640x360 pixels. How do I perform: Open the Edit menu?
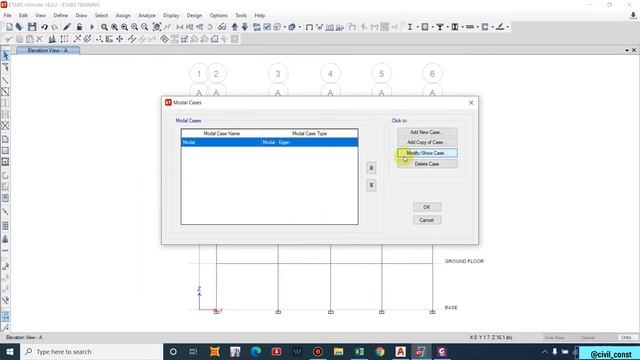[23, 15]
